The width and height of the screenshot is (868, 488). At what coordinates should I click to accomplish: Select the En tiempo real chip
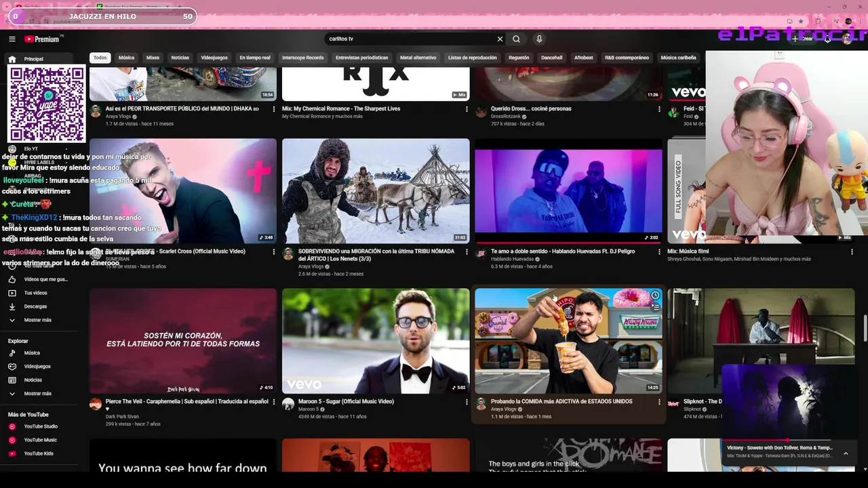[x=255, y=58]
